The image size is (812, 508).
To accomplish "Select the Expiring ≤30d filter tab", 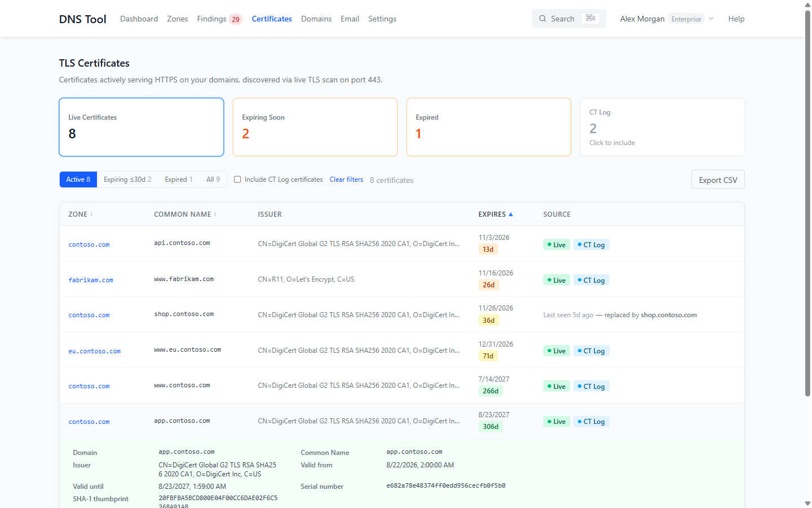I will click(x=127, y=179).
